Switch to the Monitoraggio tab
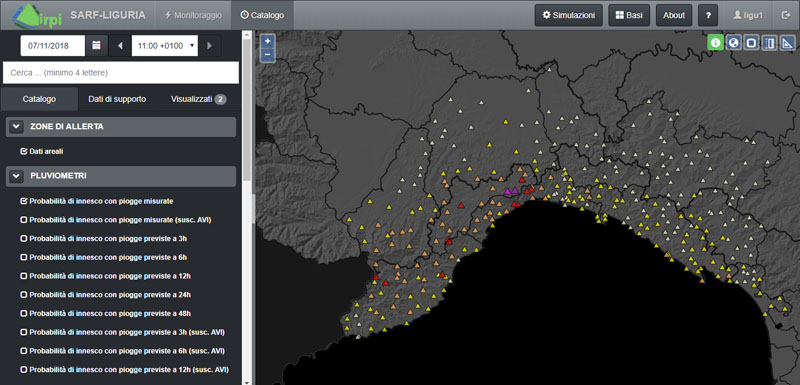 pos(193,15)
